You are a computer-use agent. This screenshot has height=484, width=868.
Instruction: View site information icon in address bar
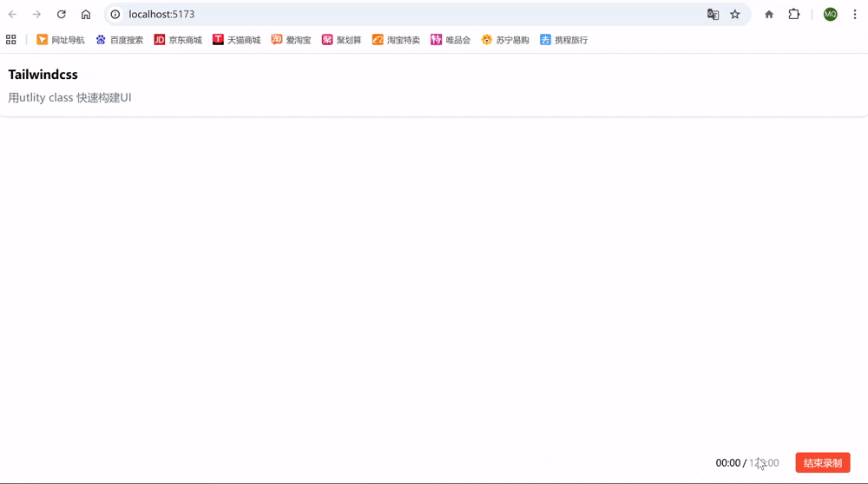pos(115,15)
